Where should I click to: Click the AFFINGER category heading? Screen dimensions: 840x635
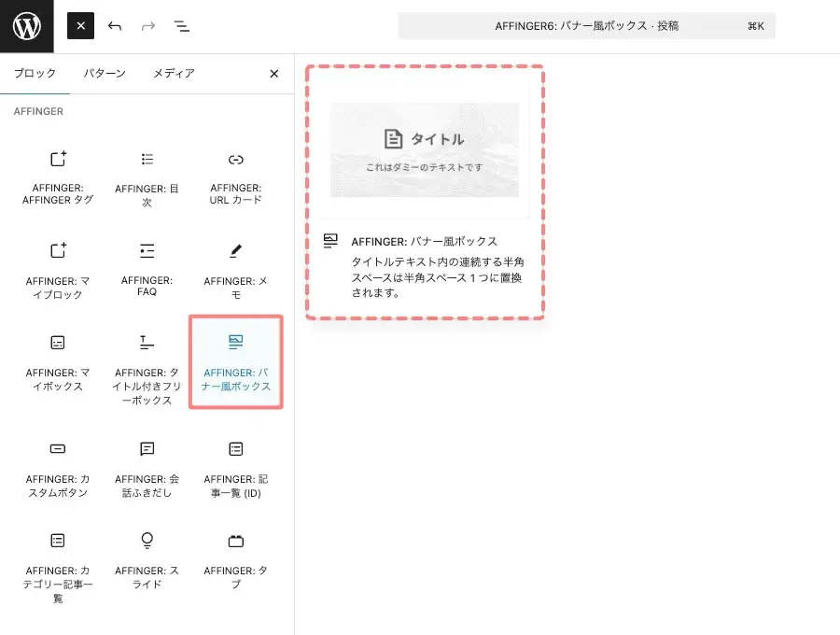[38, 111]
